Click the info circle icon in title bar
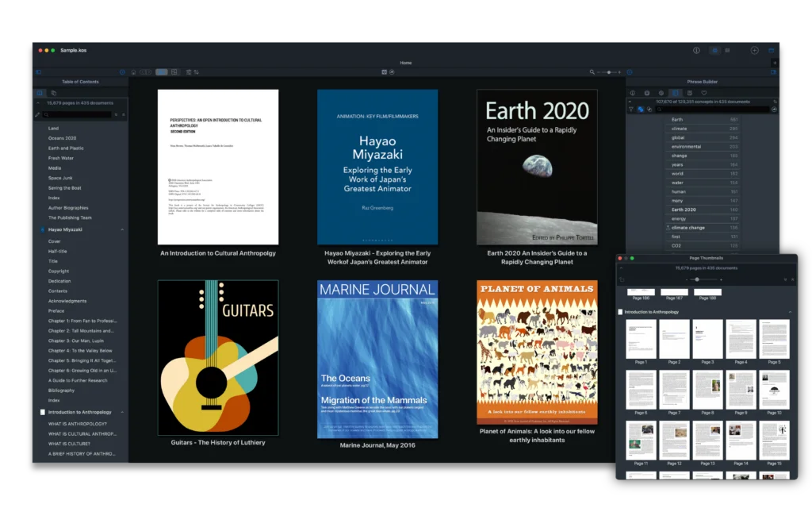The height and width of the screenshot is (508, 812). (696, 50)
